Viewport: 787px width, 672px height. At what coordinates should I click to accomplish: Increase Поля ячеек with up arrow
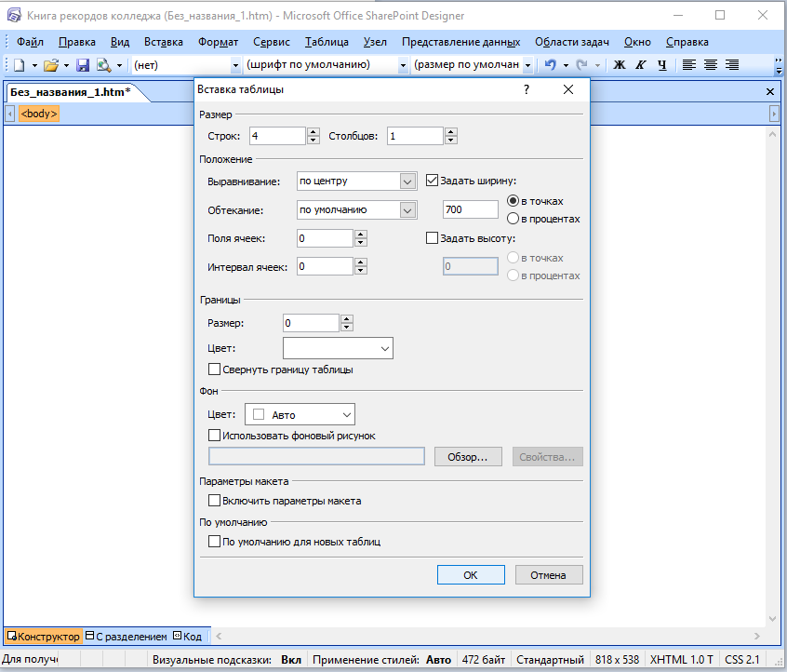point(360,235)
